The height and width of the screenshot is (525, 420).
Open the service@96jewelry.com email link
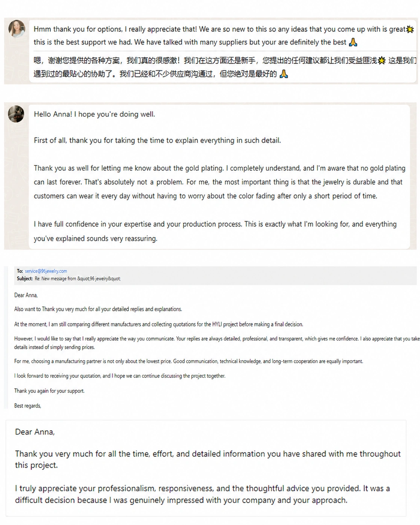[46, 271]
